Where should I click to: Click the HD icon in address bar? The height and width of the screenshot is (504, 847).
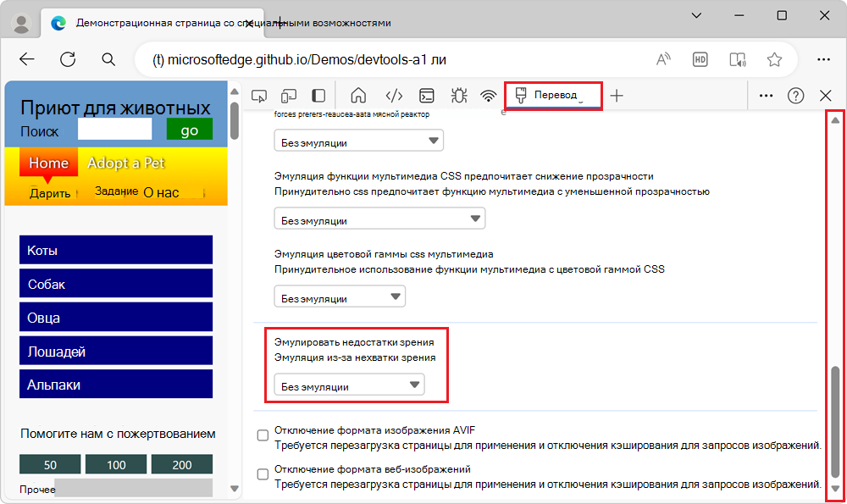point(700,59)
